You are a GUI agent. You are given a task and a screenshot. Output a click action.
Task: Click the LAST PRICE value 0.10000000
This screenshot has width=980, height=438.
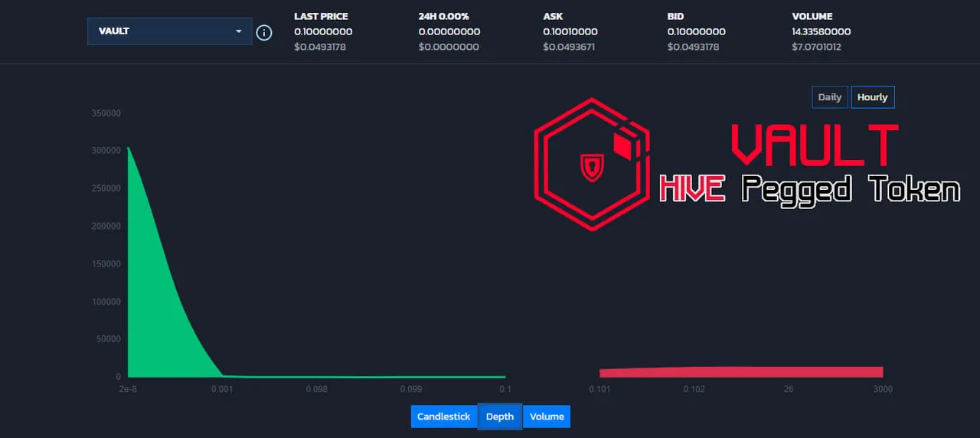(323, 32)
